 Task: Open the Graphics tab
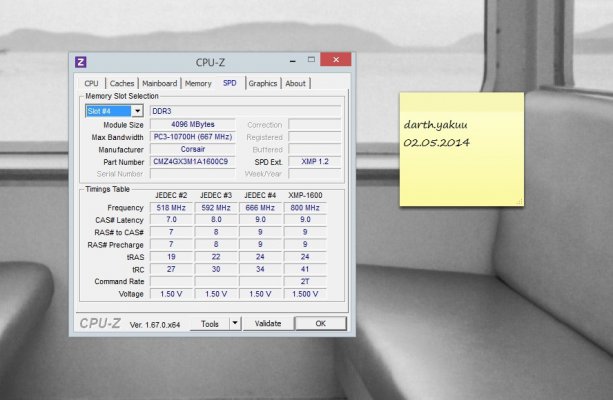pos(263,83)
